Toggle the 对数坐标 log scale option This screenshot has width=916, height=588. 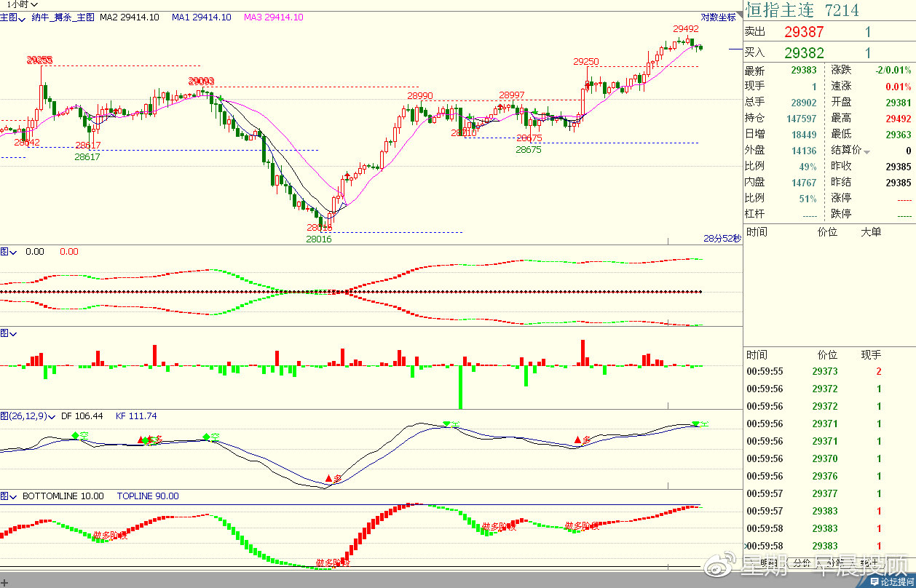718,17
